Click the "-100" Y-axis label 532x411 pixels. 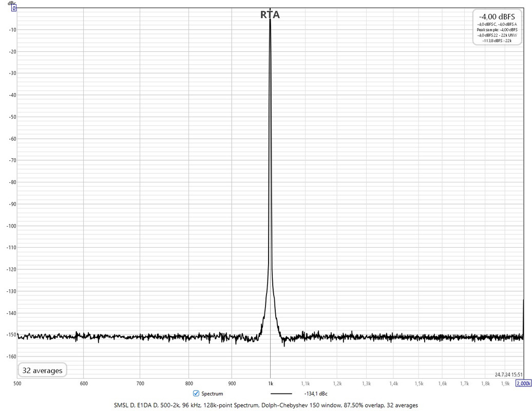tap(11, 226)
